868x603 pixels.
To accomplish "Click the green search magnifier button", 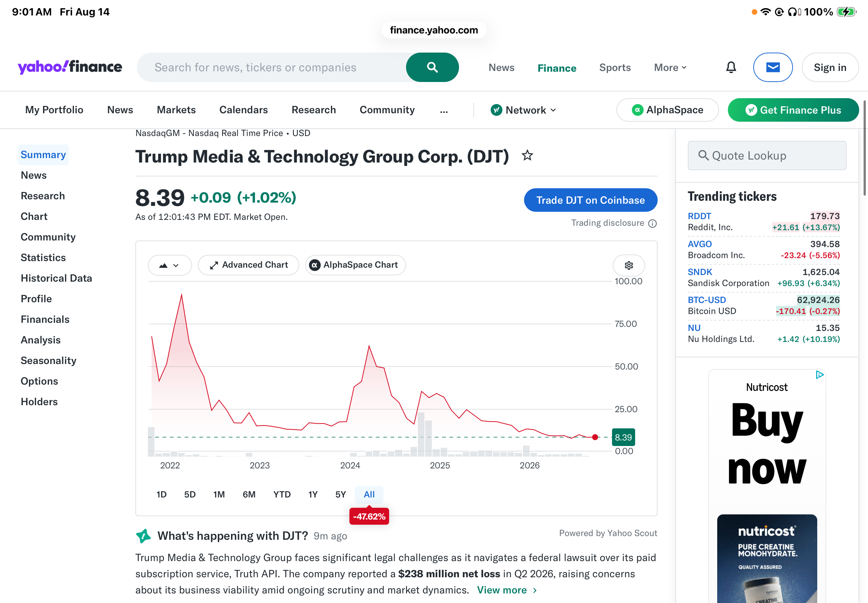I will coord(432,67).
